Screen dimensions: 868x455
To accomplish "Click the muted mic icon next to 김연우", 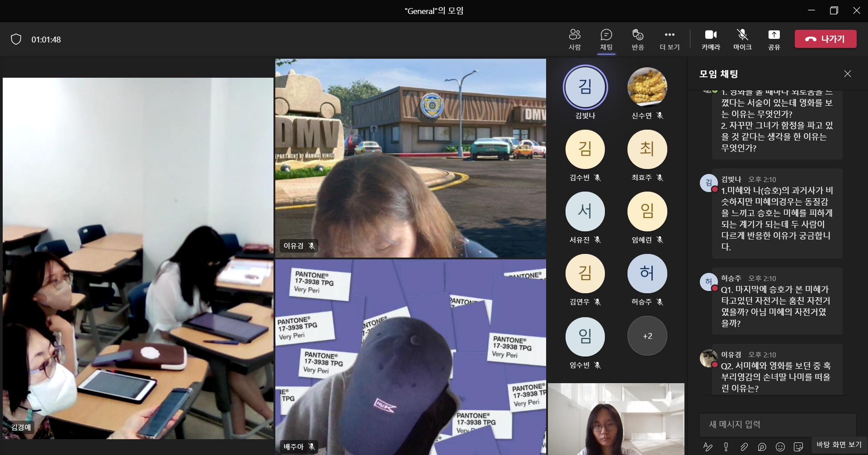I will [598, 302].
